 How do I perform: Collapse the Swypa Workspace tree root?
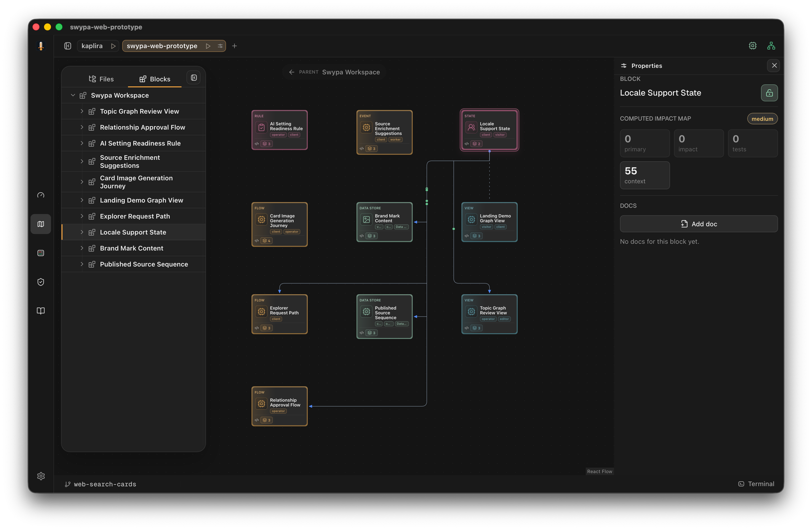point(73,95)
